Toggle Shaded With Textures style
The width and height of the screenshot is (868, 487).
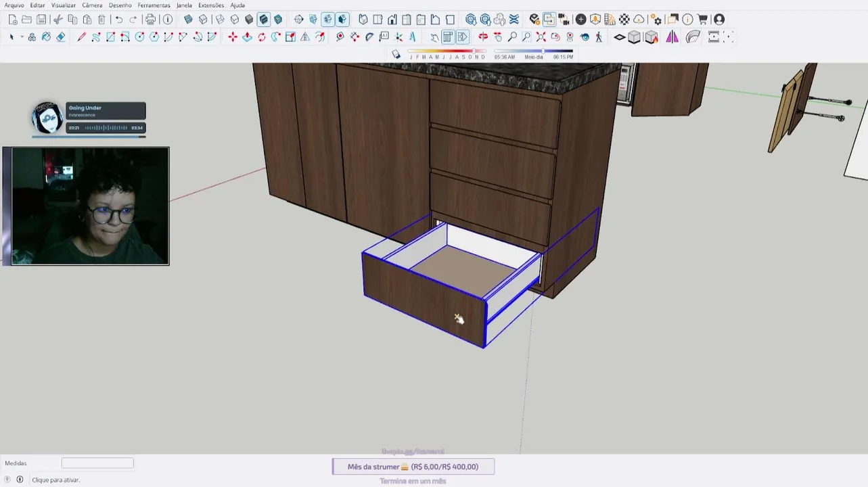(x=264, y=20)
